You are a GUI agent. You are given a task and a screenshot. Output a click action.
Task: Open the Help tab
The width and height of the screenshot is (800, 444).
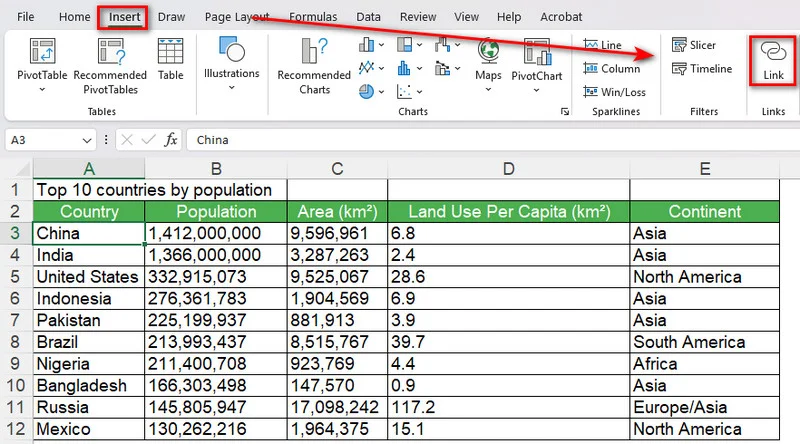coord(509,17)
